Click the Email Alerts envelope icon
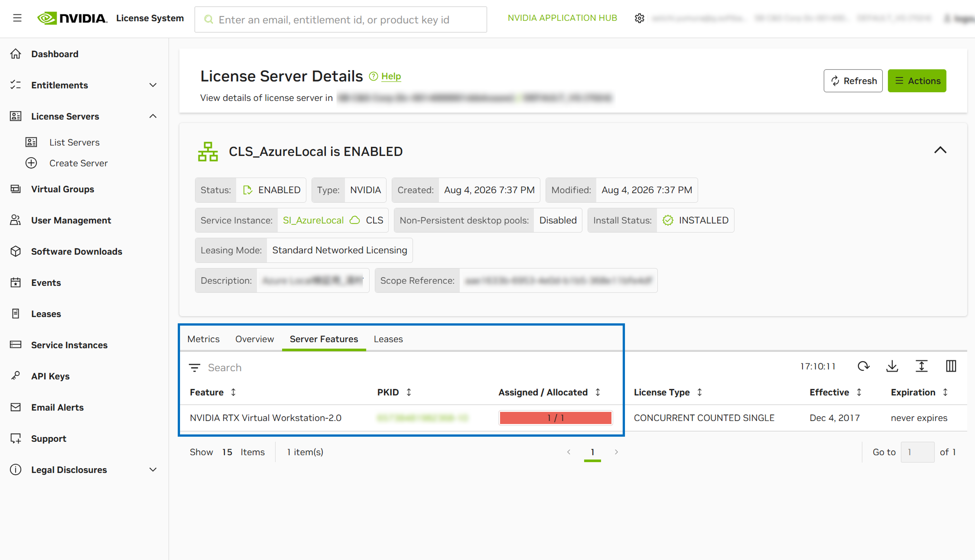Screen dimensions: 975x560 click(16, 407)
